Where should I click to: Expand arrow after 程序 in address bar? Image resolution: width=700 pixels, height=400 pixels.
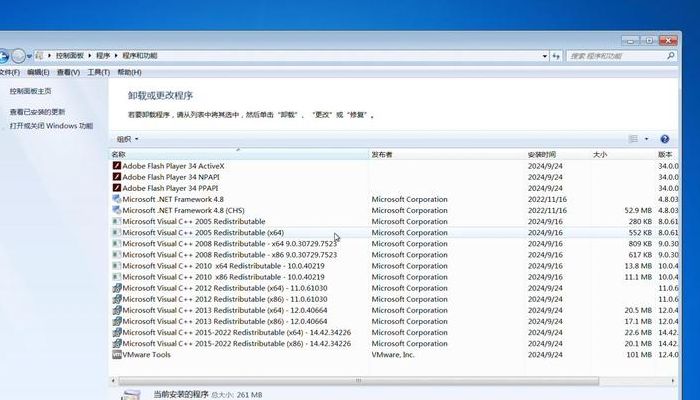[116, 56]
